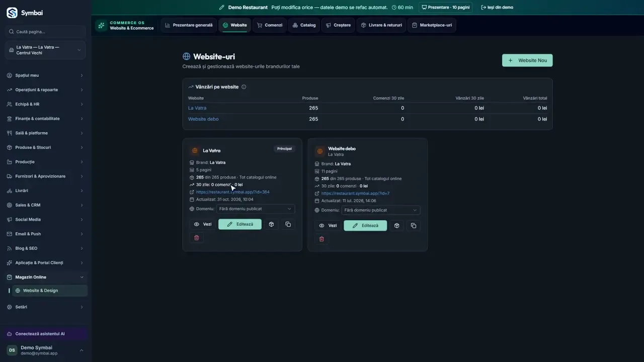Screen dimensions: 644x362
Task: Expand Operațiuni & rapoarte section
Action: (45, 90)
